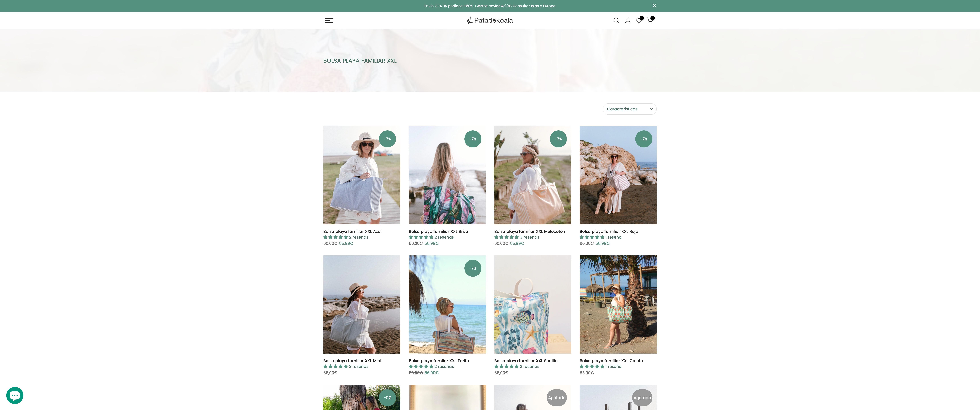View the 3 reseñas for XXL Melocotón

click(x=530, y=237)
